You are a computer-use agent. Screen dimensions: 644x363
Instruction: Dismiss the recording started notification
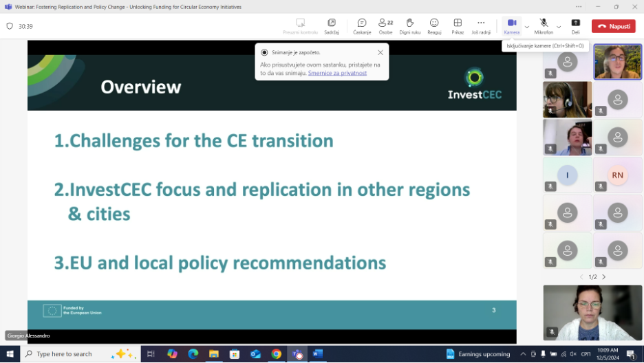point(380,52)
